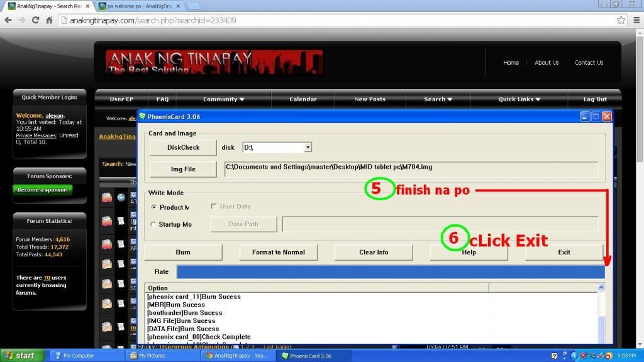Screen dimensions: 644x362
Task: Open the New Posts menu item
Action: point(369,99)
